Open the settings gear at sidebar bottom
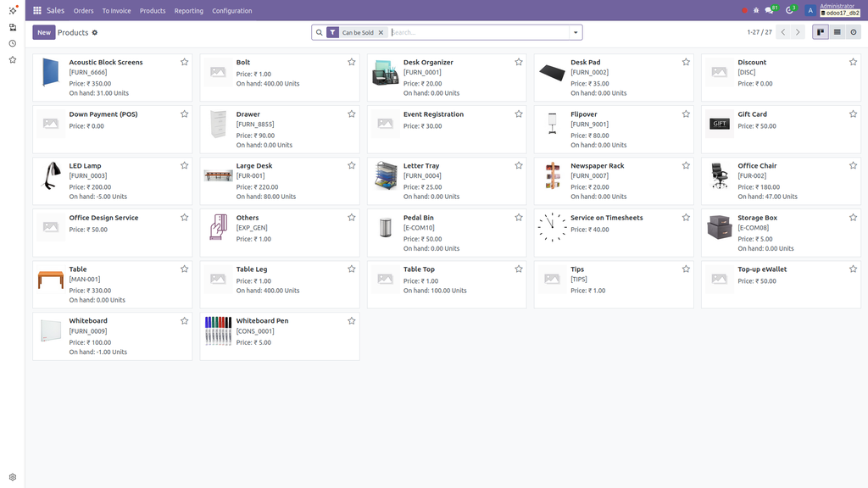Image resolution: width=868 pixels, height=488 pixels. tap(13, 477)
